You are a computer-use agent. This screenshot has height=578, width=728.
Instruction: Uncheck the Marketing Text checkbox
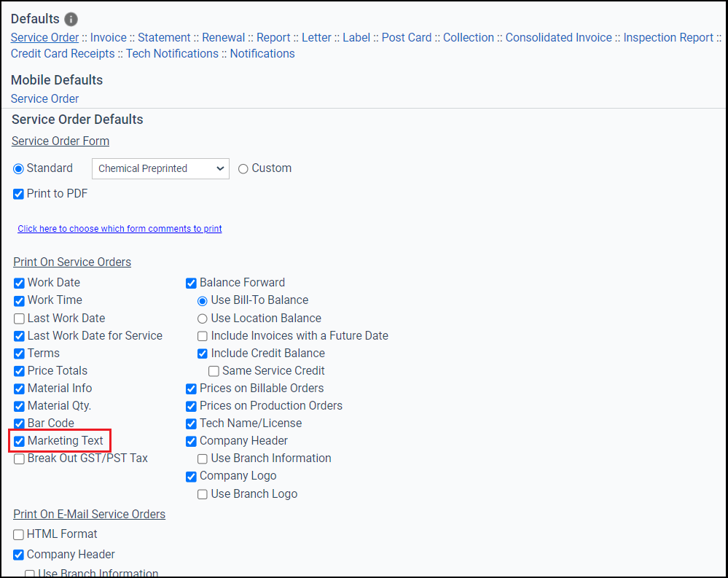tap(19, 441)
